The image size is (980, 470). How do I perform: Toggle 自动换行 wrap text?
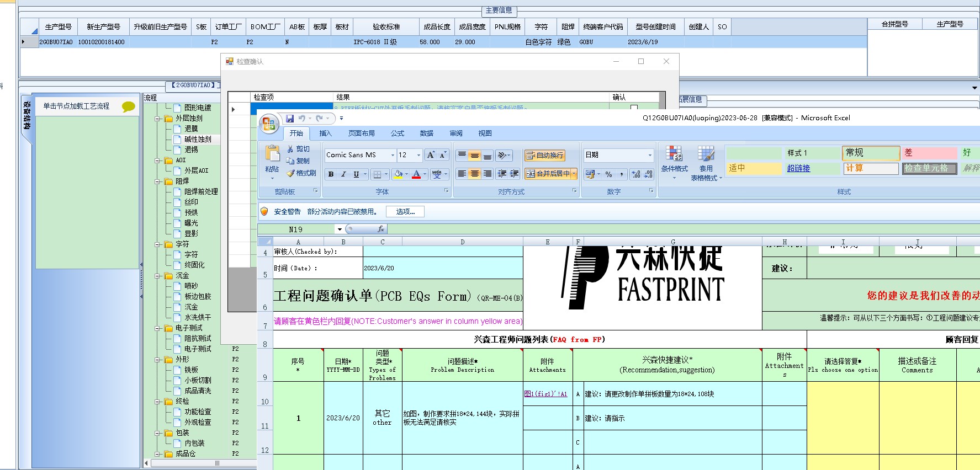[x=545, y=156]
